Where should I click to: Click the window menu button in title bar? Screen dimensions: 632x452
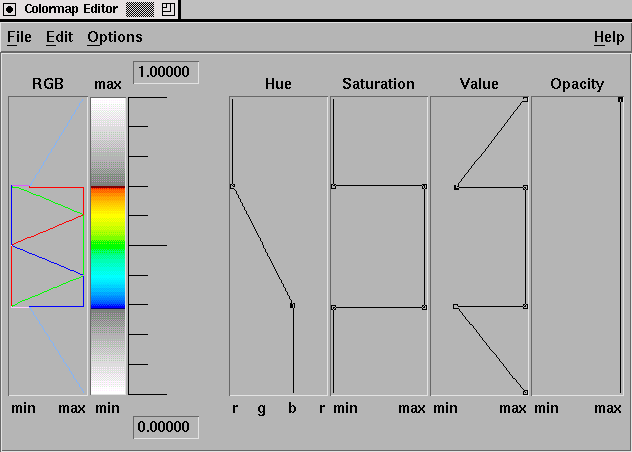tap(11, 8)
